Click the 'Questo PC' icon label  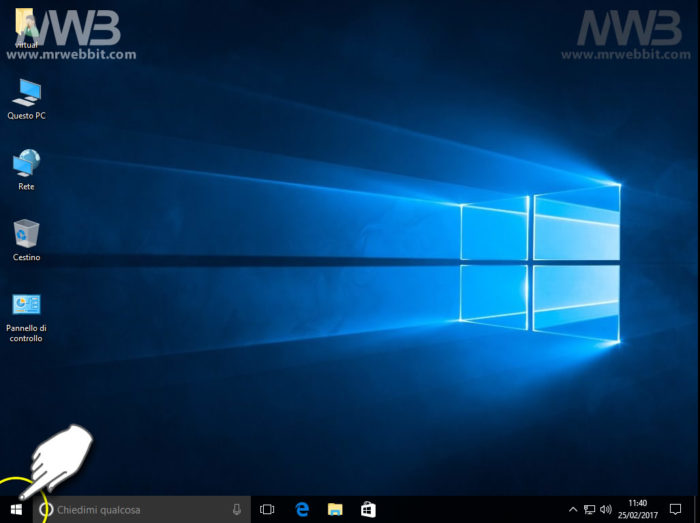[26, 116]
